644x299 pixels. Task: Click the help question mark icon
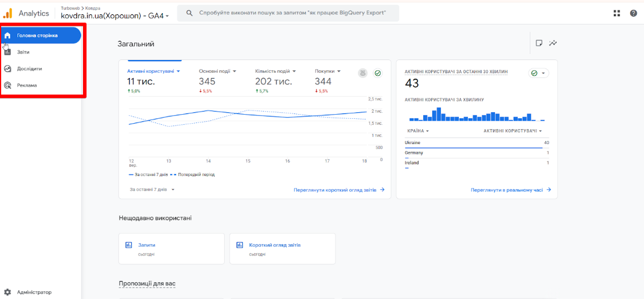pos(633,13)
